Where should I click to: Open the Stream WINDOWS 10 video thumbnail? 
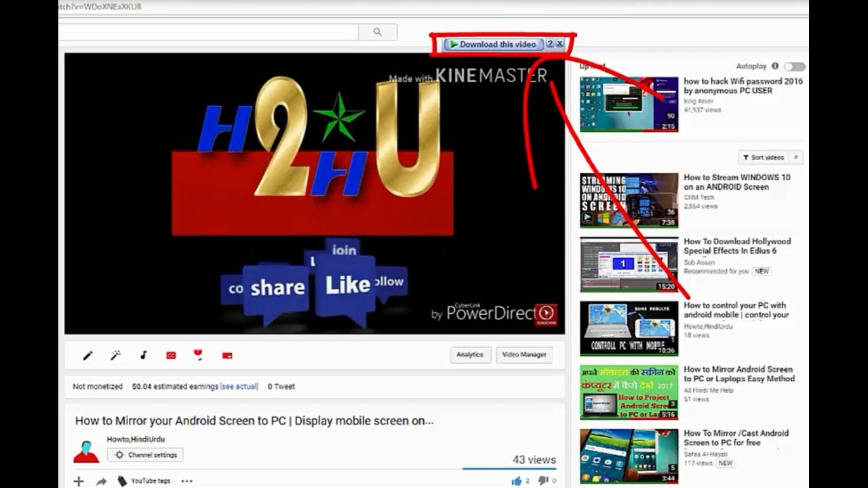(x=629, y=201)
